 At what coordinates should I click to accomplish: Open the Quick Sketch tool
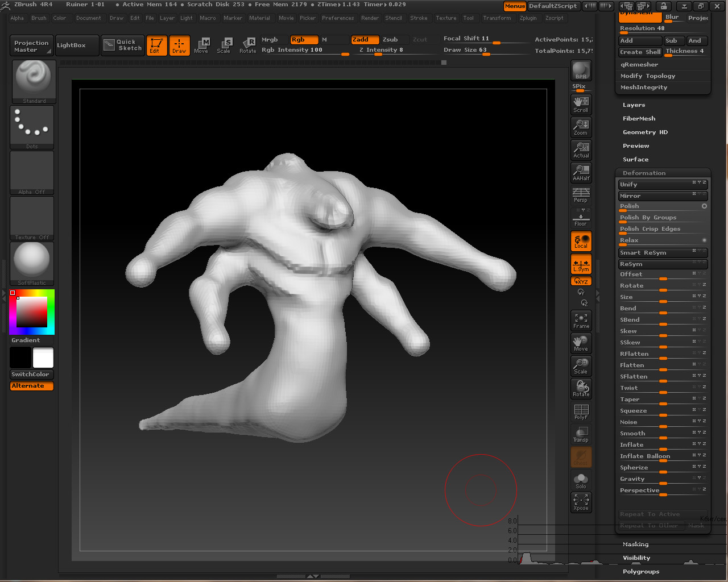pos(123,45)
